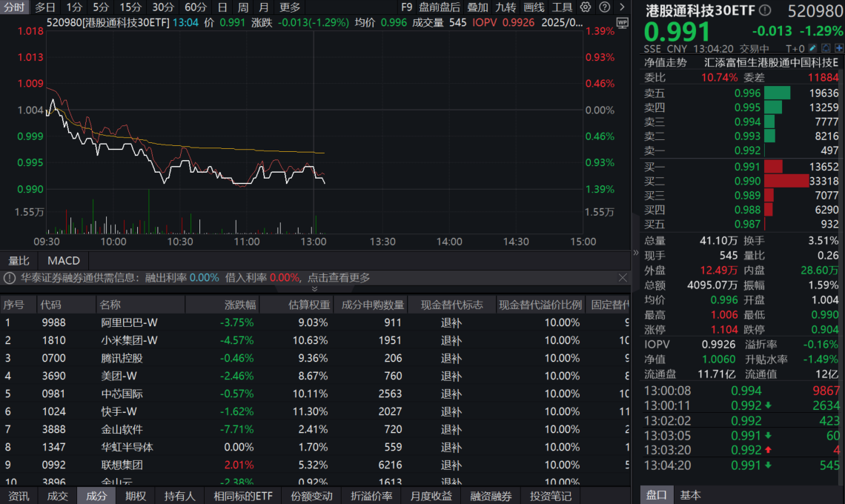Open the 叠加 overlay stock selector

tap(478, 7)
